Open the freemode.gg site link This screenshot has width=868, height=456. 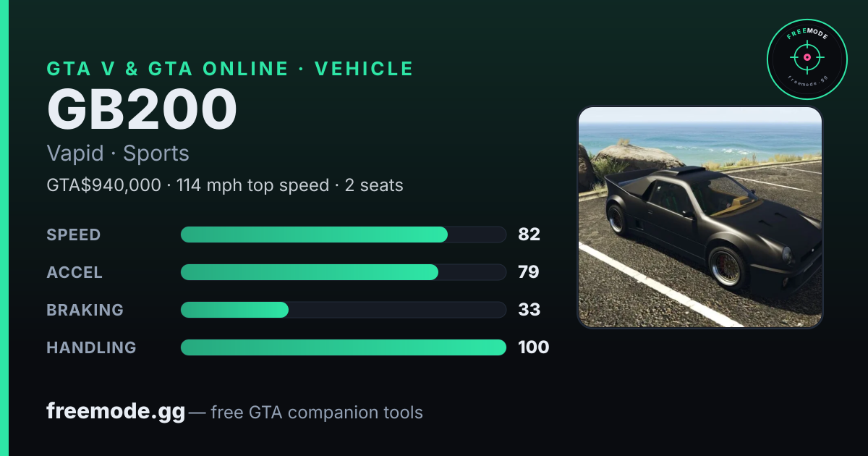pyautogui.click(x=116, y=412)
